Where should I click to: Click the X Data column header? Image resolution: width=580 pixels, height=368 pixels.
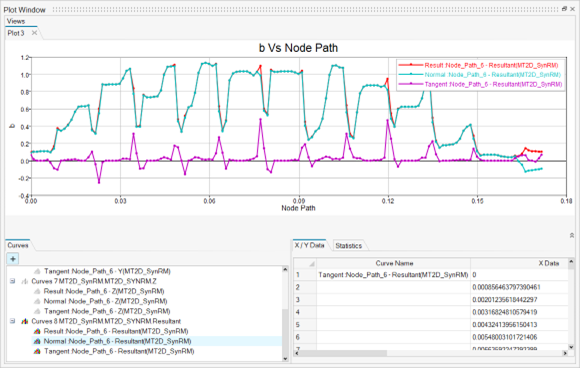click(519, 263)
